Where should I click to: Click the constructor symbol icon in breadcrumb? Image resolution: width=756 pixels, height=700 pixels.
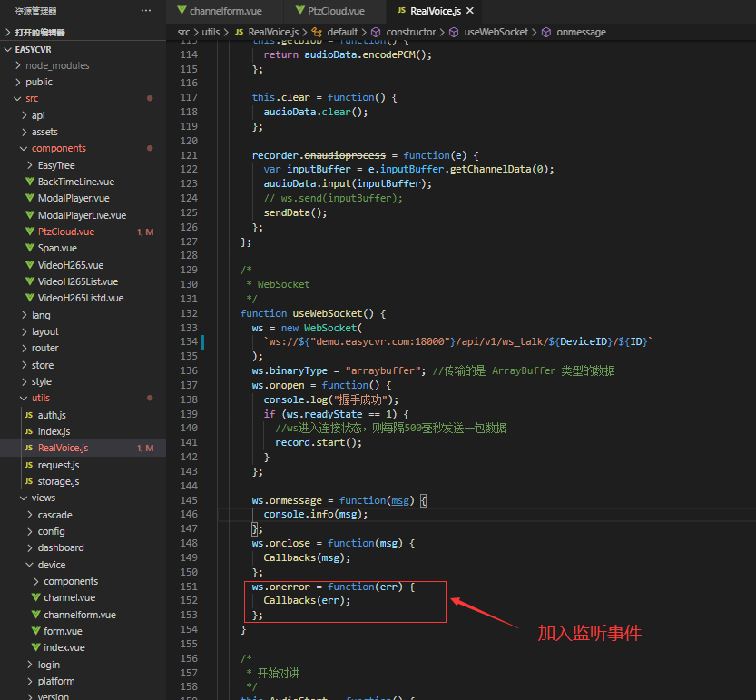click(376, 32)
